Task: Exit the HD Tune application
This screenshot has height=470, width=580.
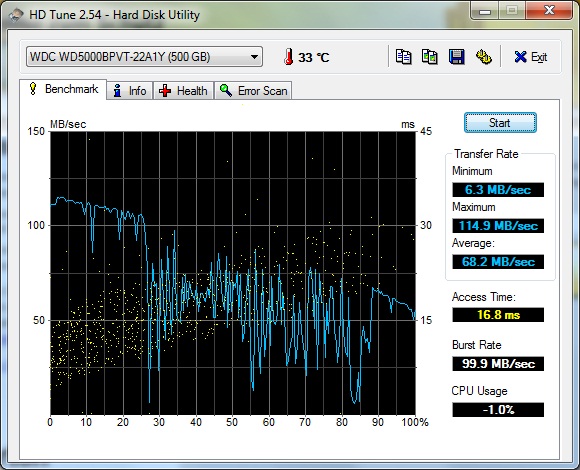Action: pos(531,57)
